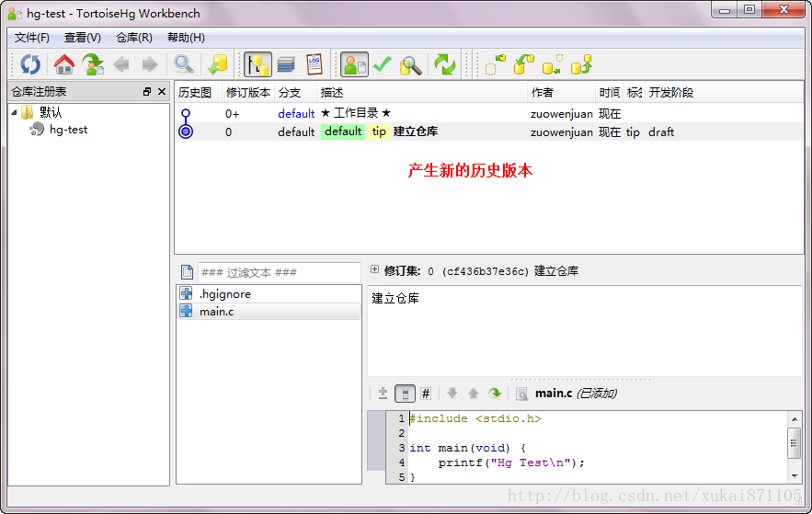Click the 修订版本 column header

[248, 93]
